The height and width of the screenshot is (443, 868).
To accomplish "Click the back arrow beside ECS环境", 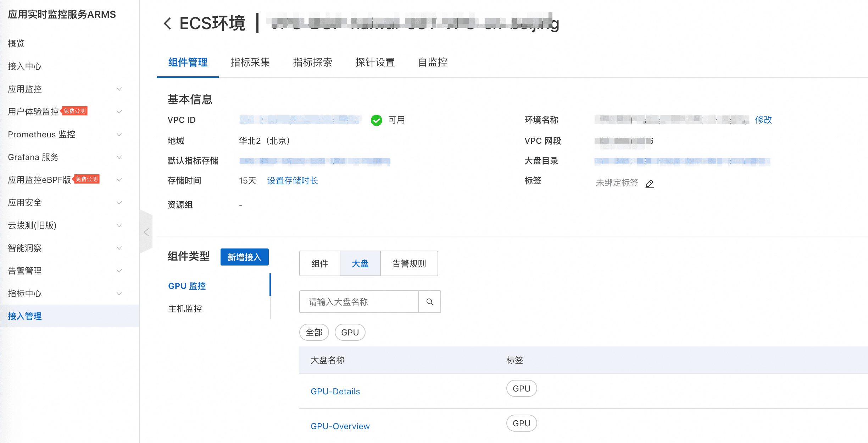I will pyautogui.click(x=167, y=24).
